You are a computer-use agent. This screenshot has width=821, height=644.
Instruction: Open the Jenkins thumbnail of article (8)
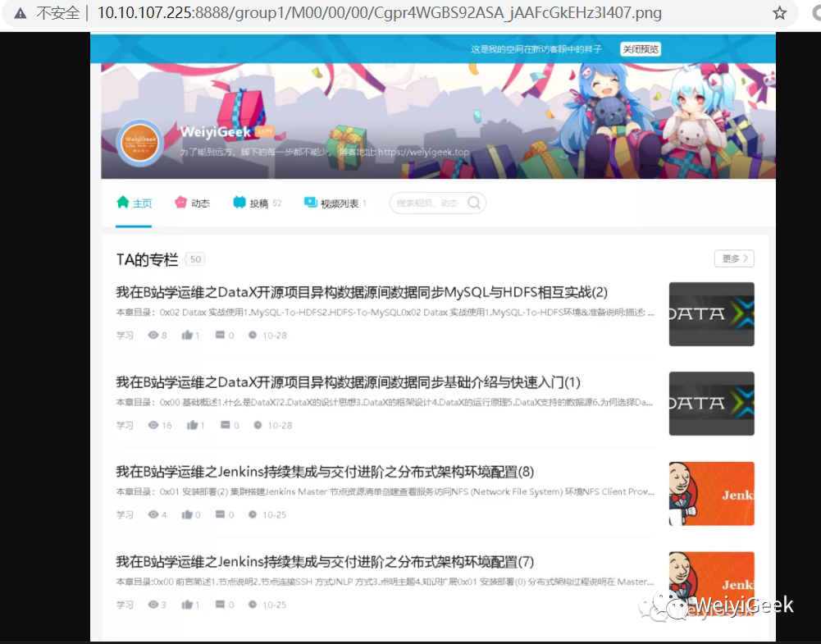[x=712, y=494]
